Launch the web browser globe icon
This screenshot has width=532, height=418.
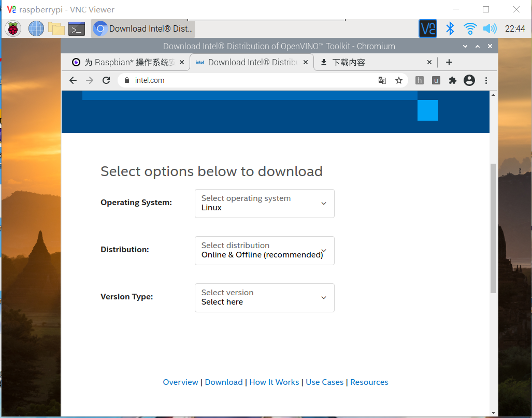pos(36,28)
